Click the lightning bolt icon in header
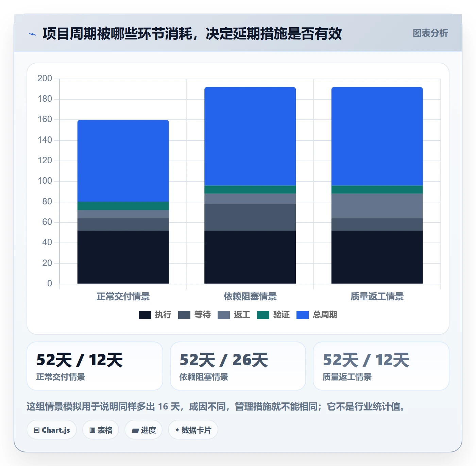The width and height of the screenshot is (476, 466). [32, 34]
